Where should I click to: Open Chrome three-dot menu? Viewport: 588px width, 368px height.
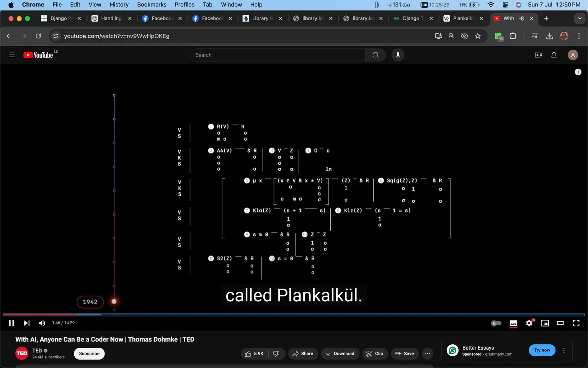(579, 36)
